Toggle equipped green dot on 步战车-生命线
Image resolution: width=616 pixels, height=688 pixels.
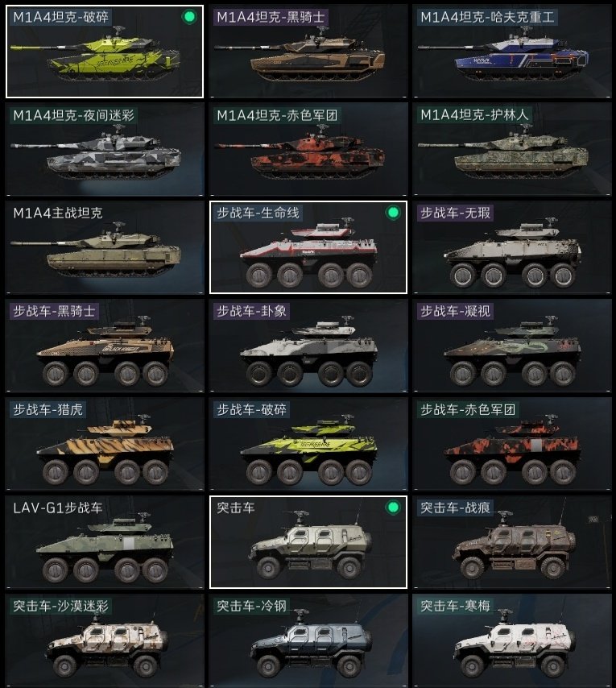coord(393,213)
